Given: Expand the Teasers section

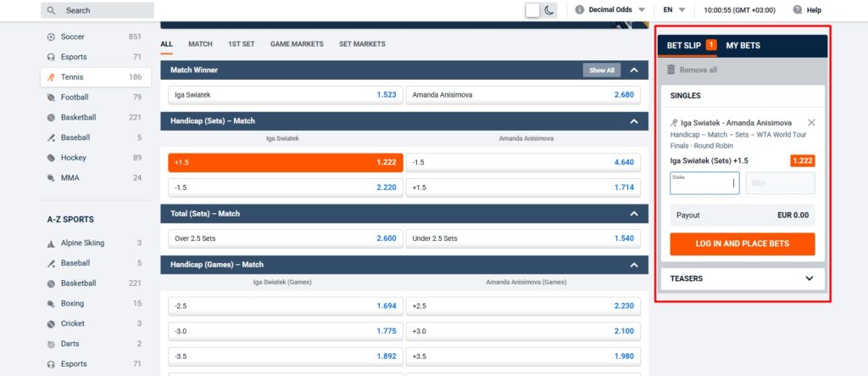Looking at the screenshot, I should point(742,278).
